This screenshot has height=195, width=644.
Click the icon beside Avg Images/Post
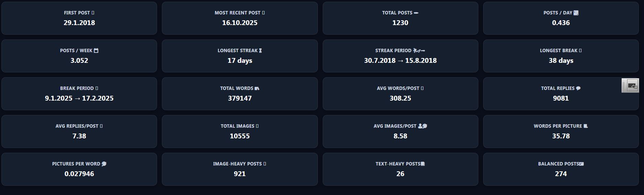pyautogui.click(x=422, y=126)
